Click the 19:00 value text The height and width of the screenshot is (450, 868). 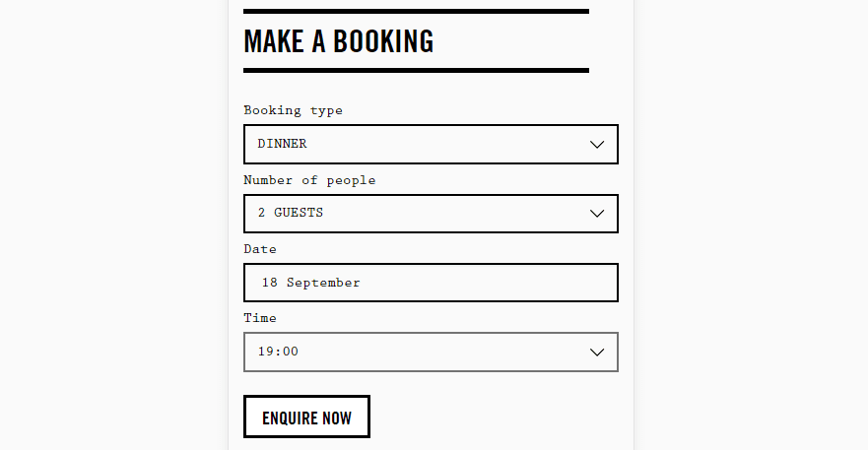[x=278, y=352]
